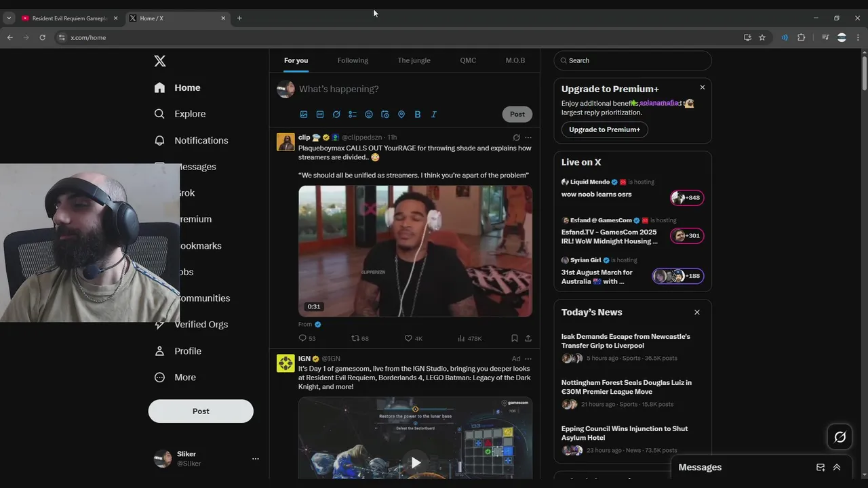Screen dimensions: 868x488
Task: Switch to the Following tab
Action: point(353,60)
